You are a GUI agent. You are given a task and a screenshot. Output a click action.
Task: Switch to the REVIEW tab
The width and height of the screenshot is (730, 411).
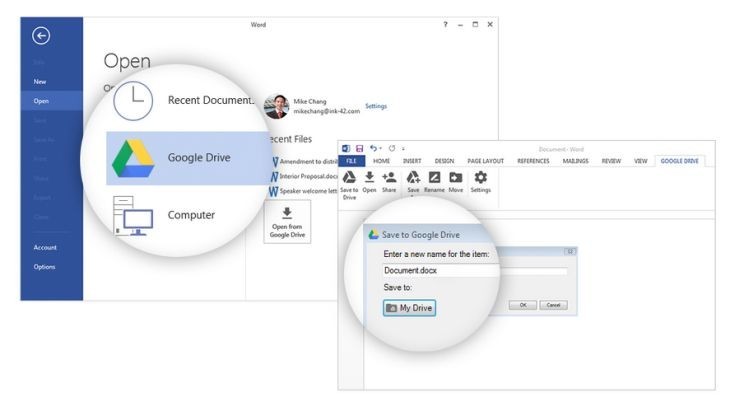tap(611, 161)
